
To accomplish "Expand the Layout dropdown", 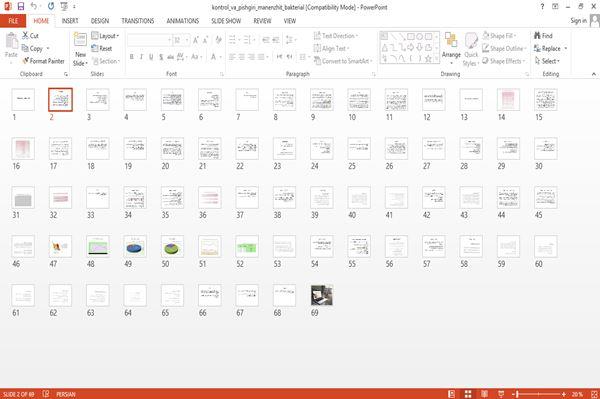I will (105, 36).
